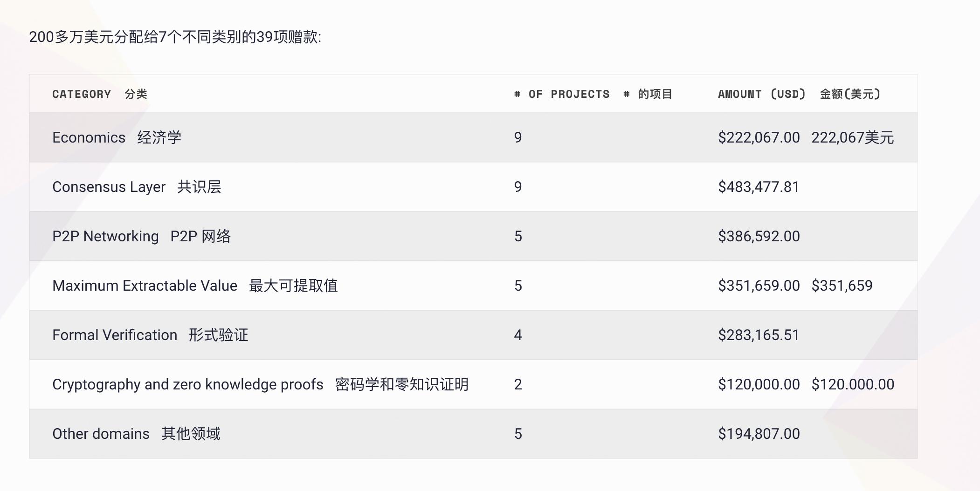Click the Formal Verification project count 4
This screenshot has height=491, width=980.
(518, 335)
